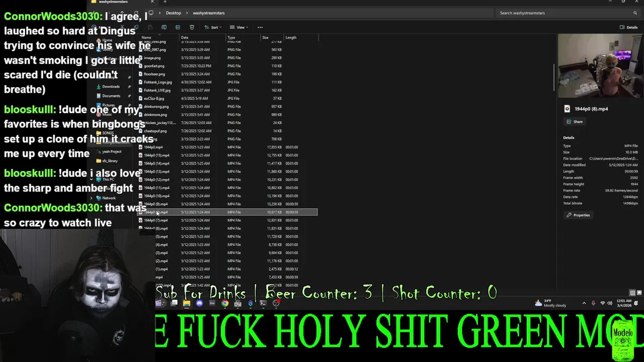
Task: Switch to details list view icon, bottom right
Action: [x=632, y=293]
